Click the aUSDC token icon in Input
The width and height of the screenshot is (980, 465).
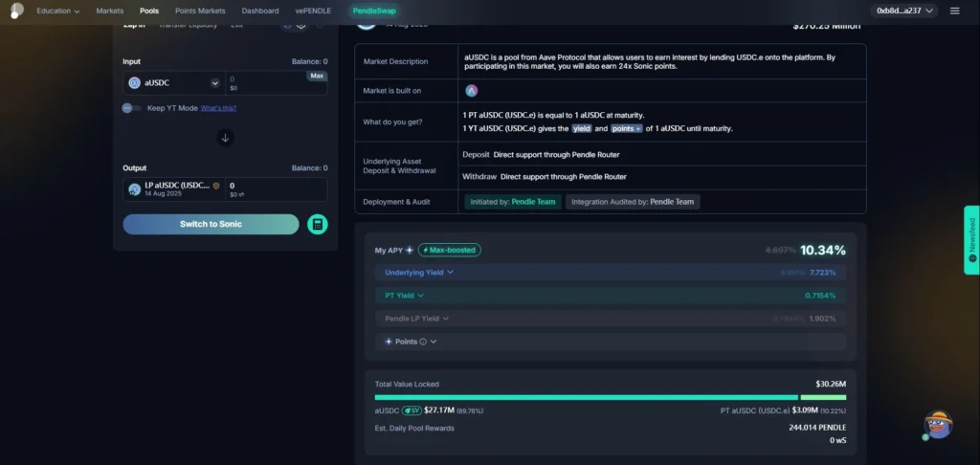coord(134,82)
